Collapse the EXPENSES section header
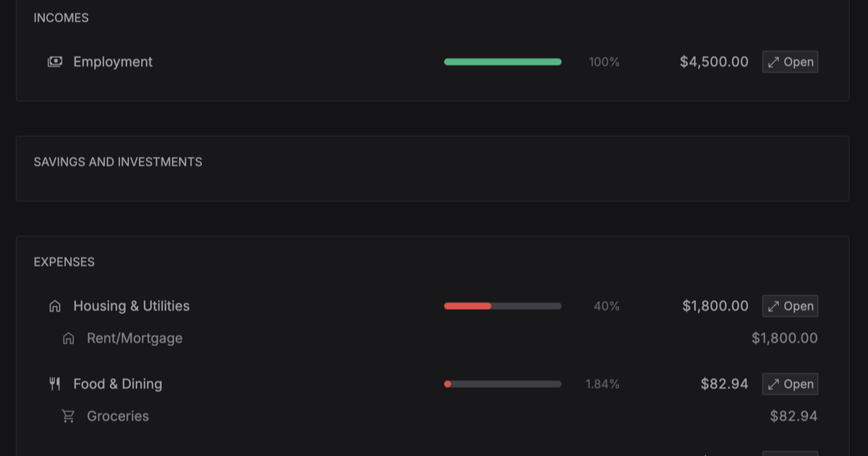This screenshot has height=456, width=868. click(64, 261)
